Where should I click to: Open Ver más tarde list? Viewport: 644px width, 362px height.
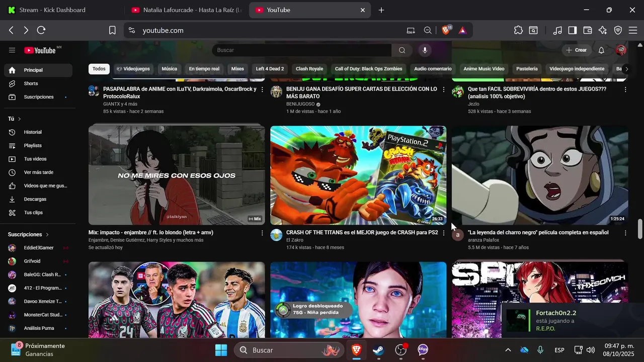tap(38, 172)
